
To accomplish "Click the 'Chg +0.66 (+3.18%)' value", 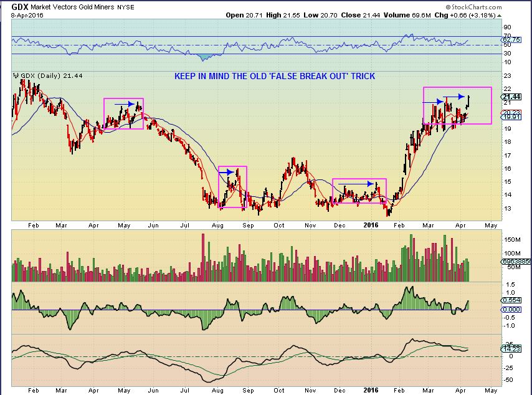I will [465, 16].
